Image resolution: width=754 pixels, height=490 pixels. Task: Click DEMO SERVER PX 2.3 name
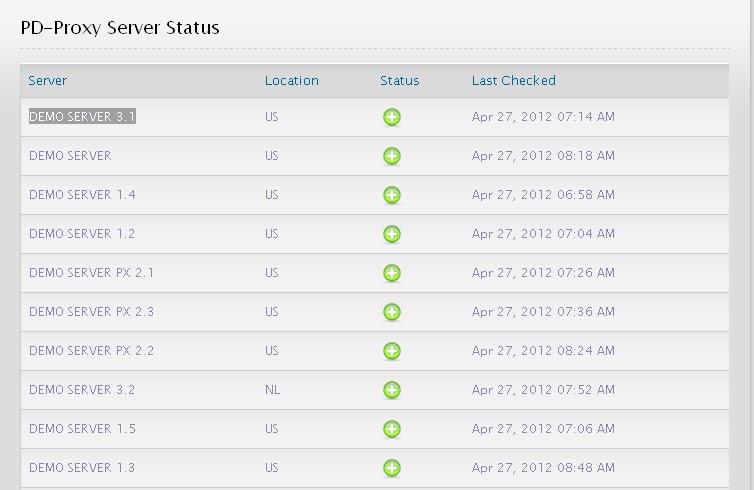tap(91, 311)
